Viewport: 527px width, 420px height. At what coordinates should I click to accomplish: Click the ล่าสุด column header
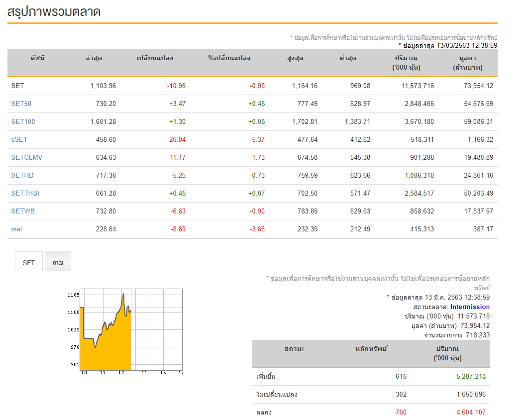coord(94,58)
